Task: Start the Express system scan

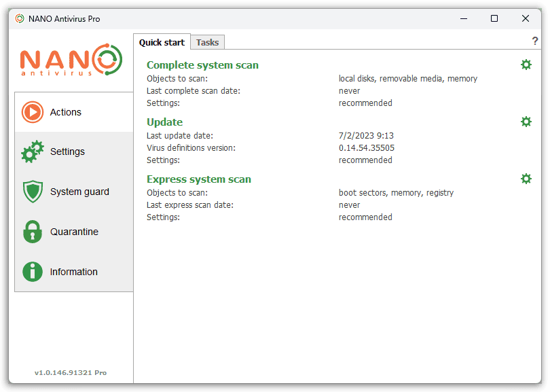Action: pos(199,179)
